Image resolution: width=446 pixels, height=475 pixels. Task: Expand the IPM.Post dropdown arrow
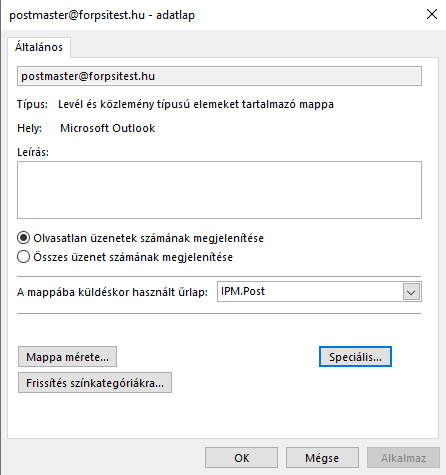pos(411,292)
